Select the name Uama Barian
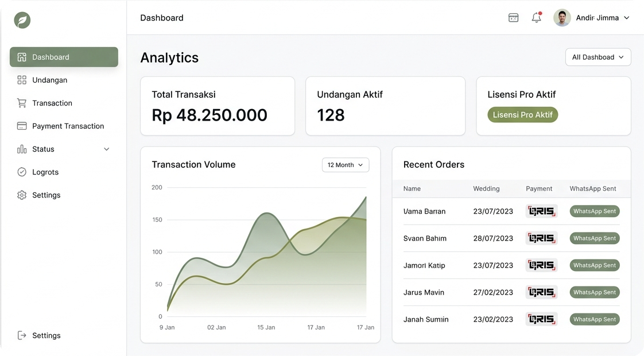The height and width of the screenshot is (356, 644). [424, 211]
